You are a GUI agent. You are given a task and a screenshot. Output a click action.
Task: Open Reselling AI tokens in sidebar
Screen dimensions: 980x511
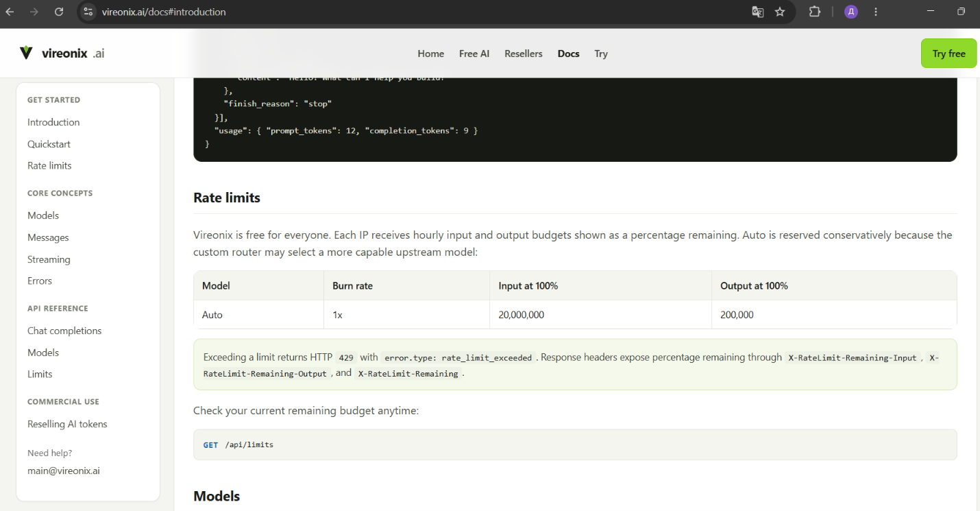point(67,424)
